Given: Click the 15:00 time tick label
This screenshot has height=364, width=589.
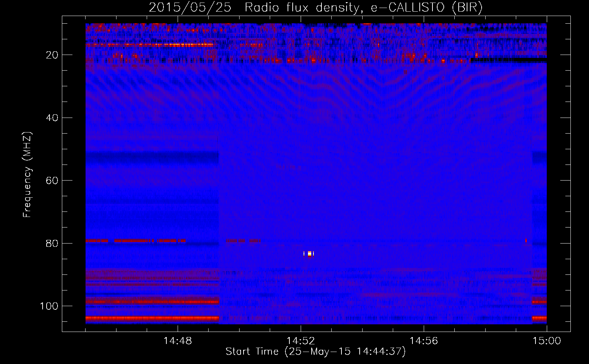Looking at the screenshot, I should (x=547, y=341).
